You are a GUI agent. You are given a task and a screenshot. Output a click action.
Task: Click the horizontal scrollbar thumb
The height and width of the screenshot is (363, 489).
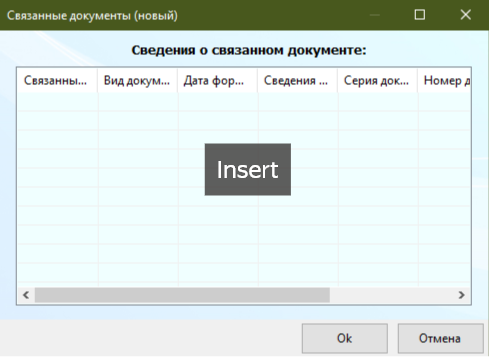pyautogui.click(x=182, y=295)
